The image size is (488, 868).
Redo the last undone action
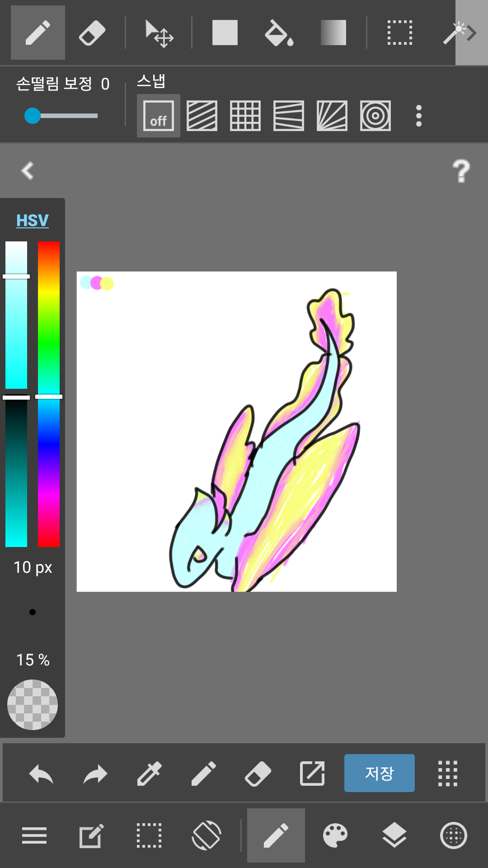click(x=95, y=774)
